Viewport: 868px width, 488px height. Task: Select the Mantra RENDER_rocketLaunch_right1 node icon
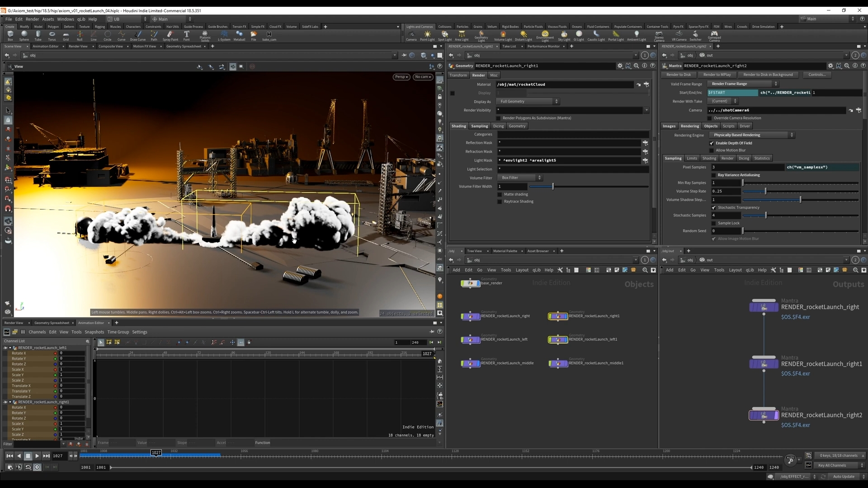pos(764,364)
